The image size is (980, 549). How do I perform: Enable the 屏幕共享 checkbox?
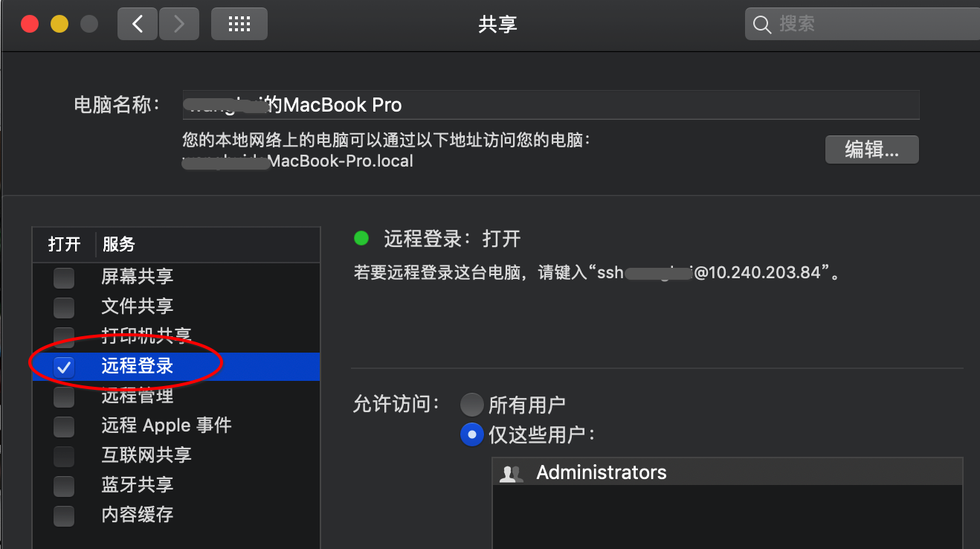64,278
